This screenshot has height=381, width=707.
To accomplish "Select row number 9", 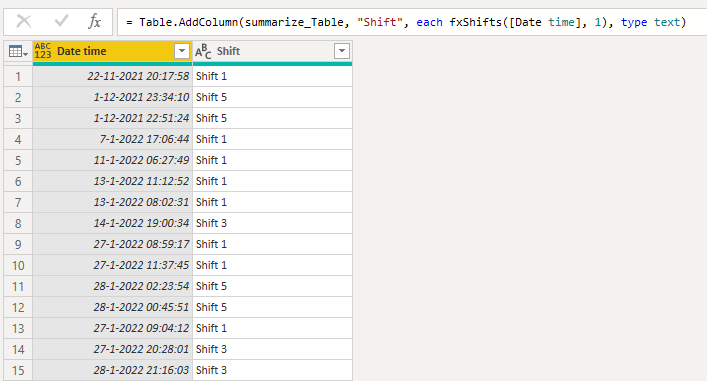I will pos(18,244).
